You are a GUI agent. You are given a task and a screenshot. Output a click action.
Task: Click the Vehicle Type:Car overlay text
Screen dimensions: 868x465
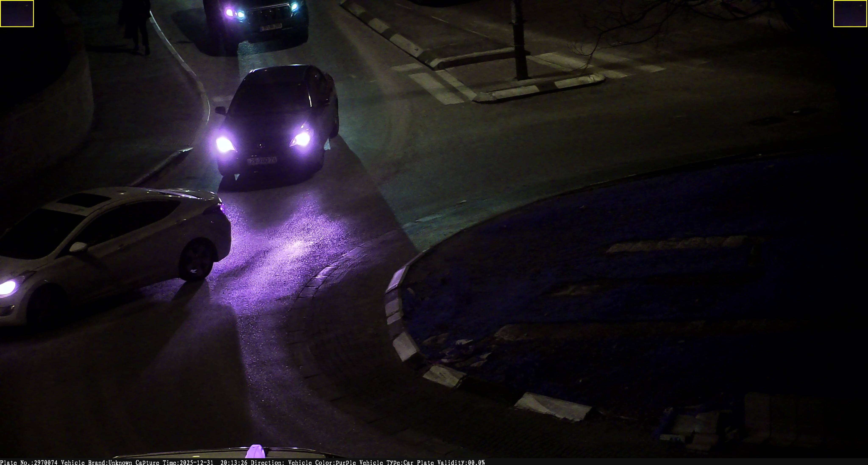387,462
